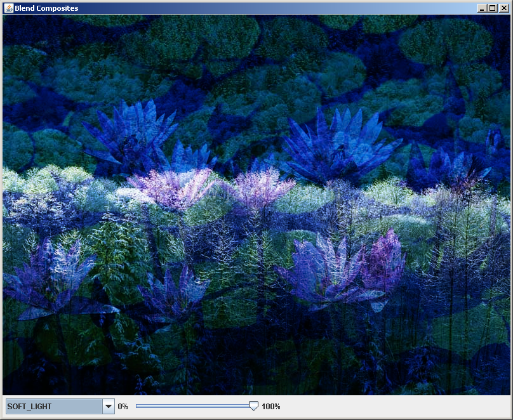Click the Java icon in the title bar
The image size is (513, 420).
click(x=8, y=8)
